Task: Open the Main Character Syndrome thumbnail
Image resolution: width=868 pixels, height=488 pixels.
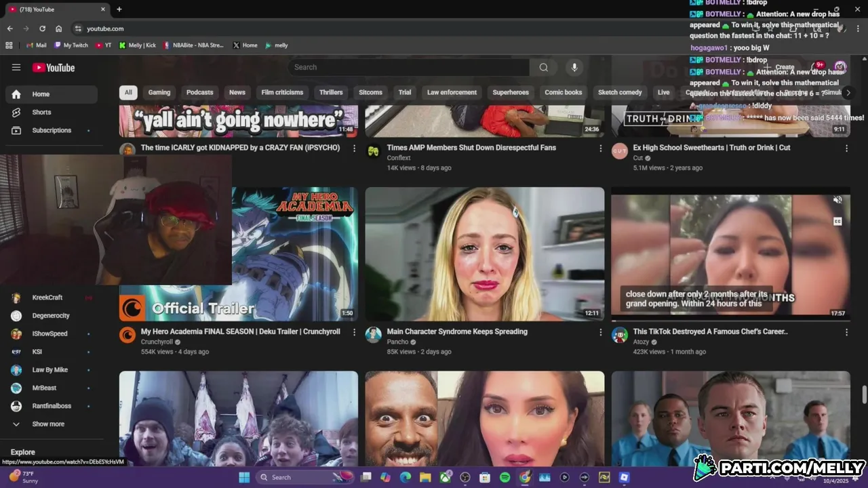Action: (x=485, y=254)
